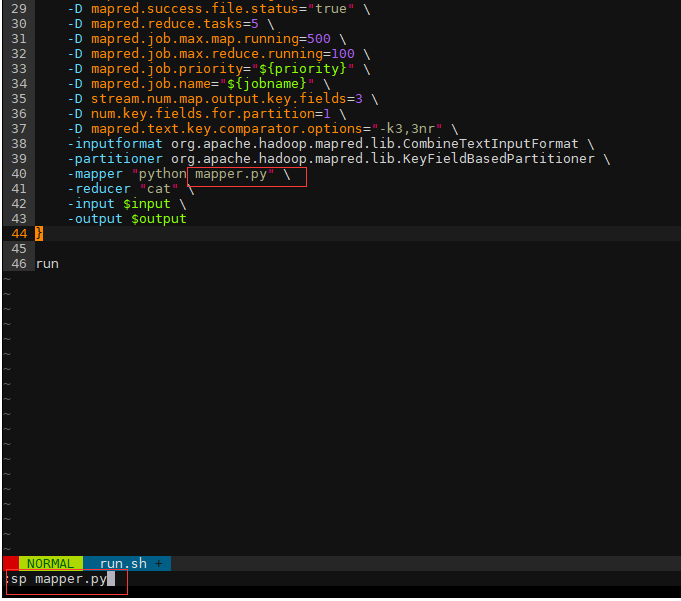Click the "true" value on line 29

click(331, 9)
